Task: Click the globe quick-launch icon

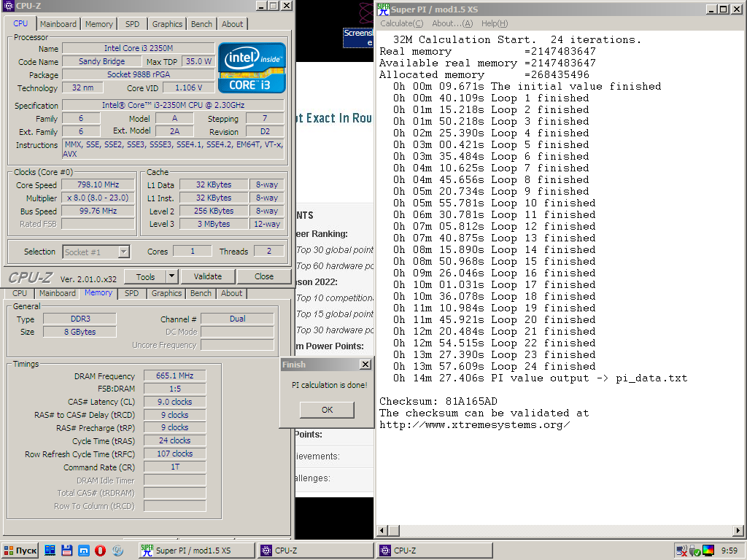Action: click(117, 551)
